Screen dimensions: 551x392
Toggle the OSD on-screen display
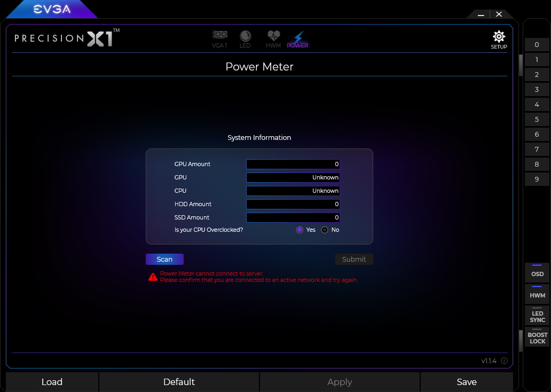(x=537, y=272)
